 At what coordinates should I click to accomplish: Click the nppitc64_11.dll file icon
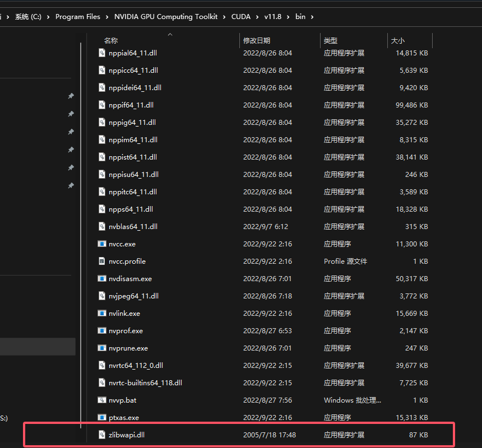pyautogui.click(x=102, y=192)
